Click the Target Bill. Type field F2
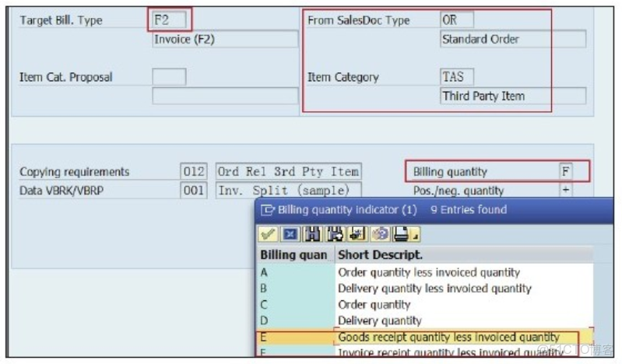 [x=170, y=19]
